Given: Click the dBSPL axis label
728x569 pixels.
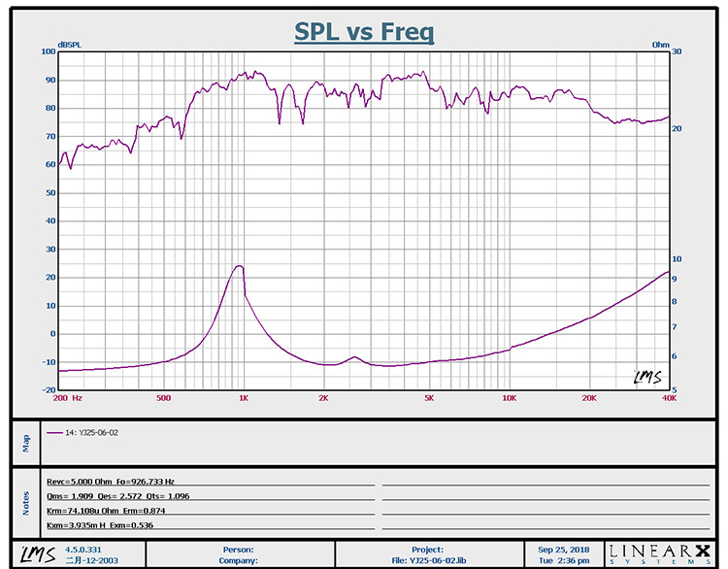Looking at the screenshot, I should [69, 45].
